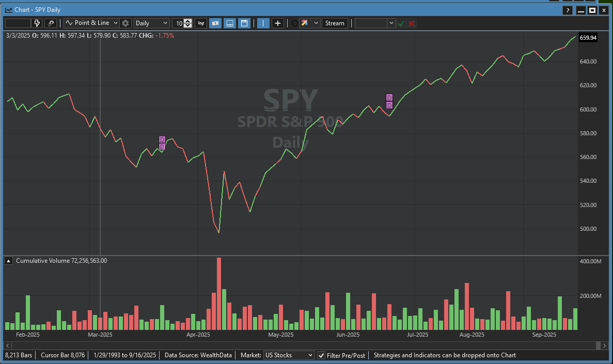Click the bar spacing value field showing 10
The width and height of the screenshot is (613, 364).
point(178,23)
